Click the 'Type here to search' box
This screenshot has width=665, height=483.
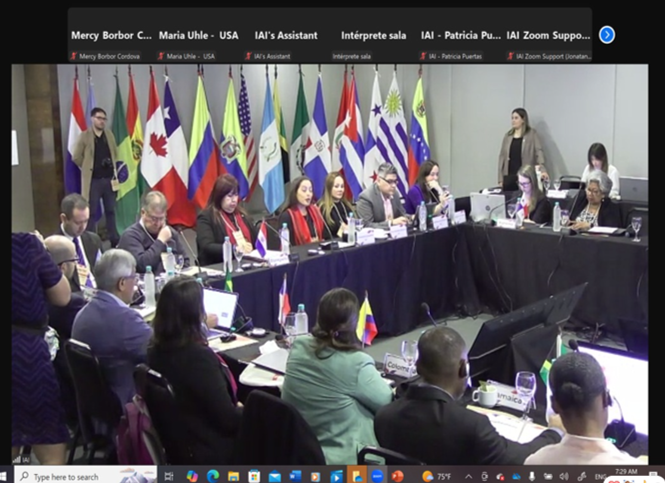pos(85,476)
